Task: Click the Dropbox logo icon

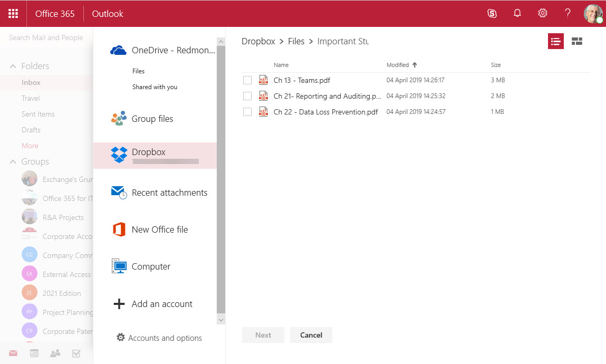Action: [x=119, y=155]
